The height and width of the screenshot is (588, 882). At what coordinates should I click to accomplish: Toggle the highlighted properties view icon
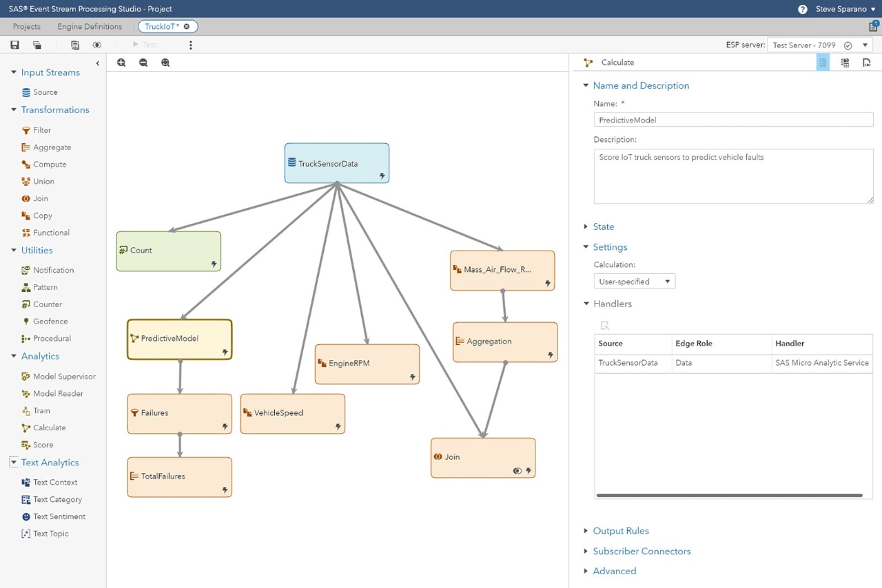(823, 63)
